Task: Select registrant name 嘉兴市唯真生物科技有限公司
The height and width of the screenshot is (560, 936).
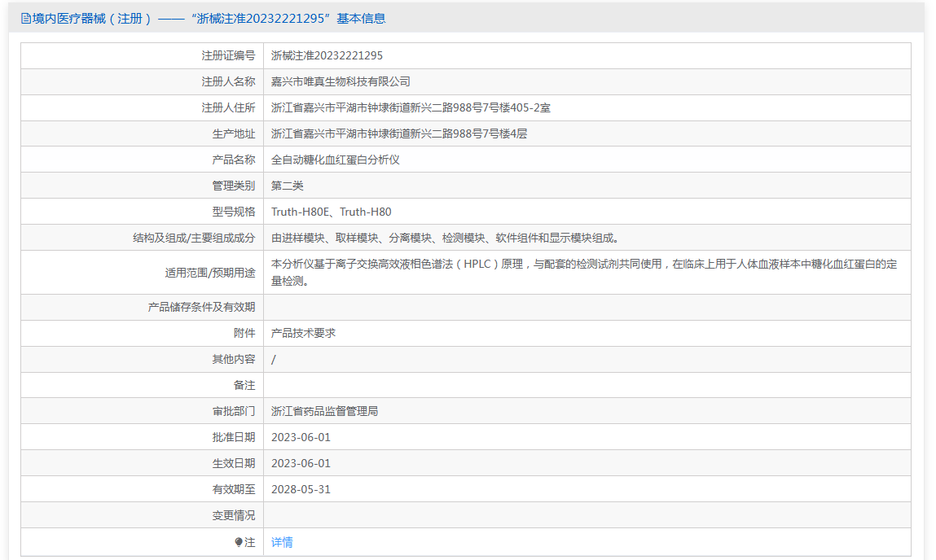Action: [341, 81]
